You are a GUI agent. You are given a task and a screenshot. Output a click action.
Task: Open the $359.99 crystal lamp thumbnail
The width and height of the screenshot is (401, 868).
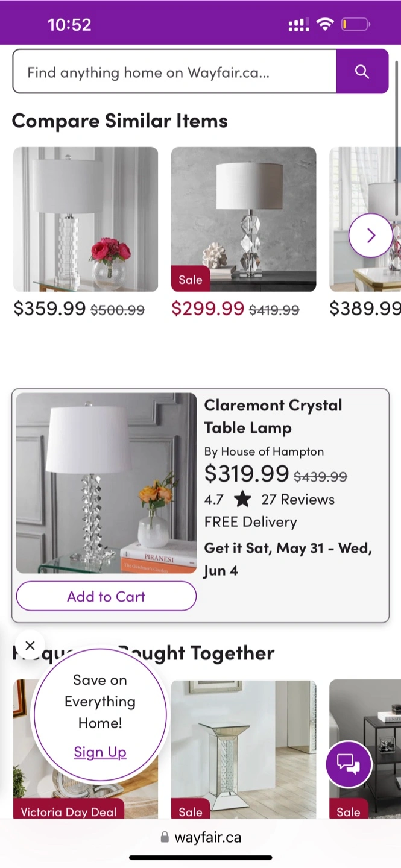pyautogui.click(x=86, y=219)
